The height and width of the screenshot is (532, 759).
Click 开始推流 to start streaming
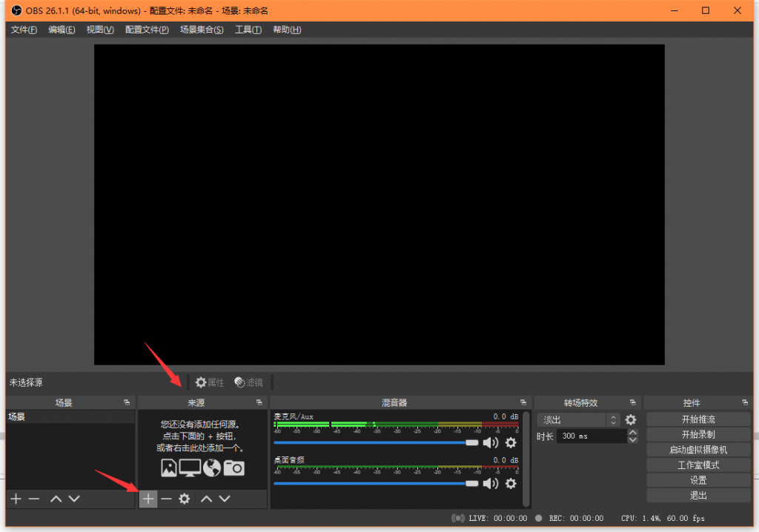[698, 419]
